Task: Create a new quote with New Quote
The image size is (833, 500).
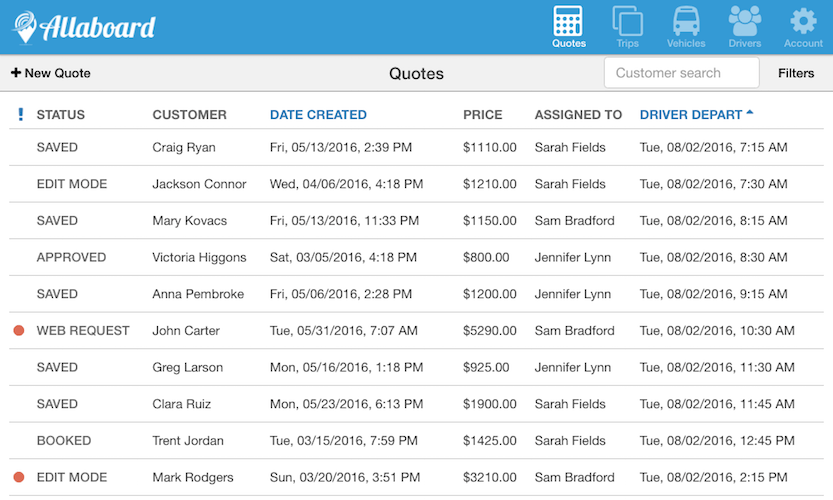Action: (51, 73)
